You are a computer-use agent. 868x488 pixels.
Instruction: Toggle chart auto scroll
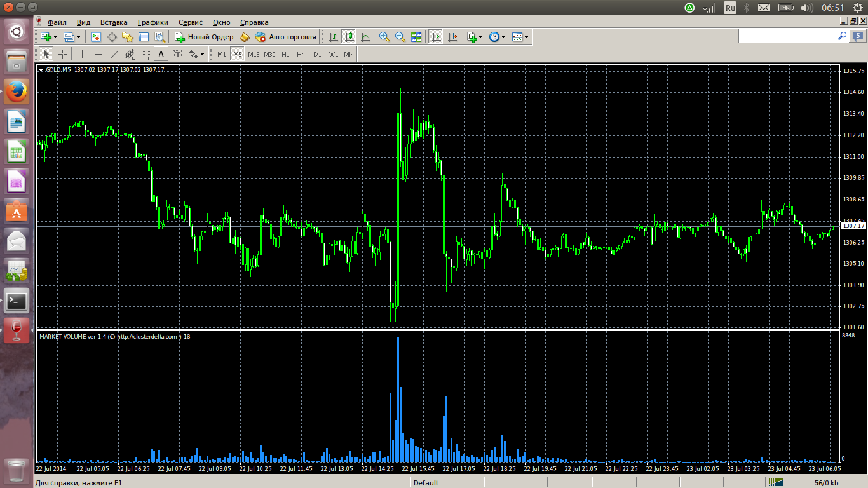[436, 37]
